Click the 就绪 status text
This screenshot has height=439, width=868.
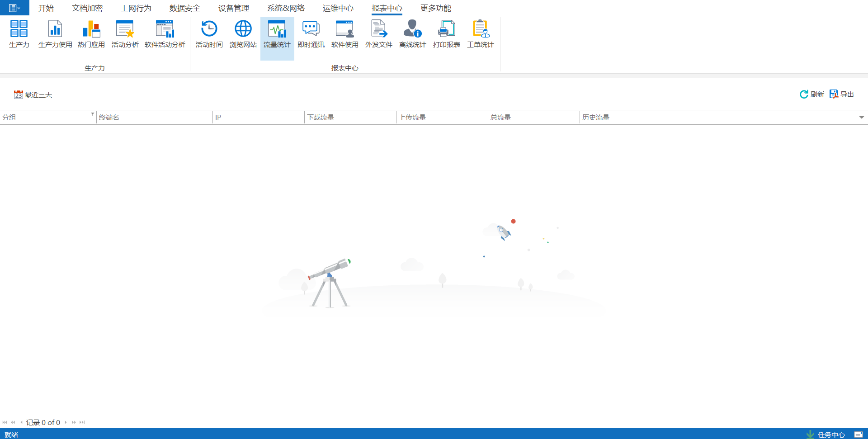11,434
